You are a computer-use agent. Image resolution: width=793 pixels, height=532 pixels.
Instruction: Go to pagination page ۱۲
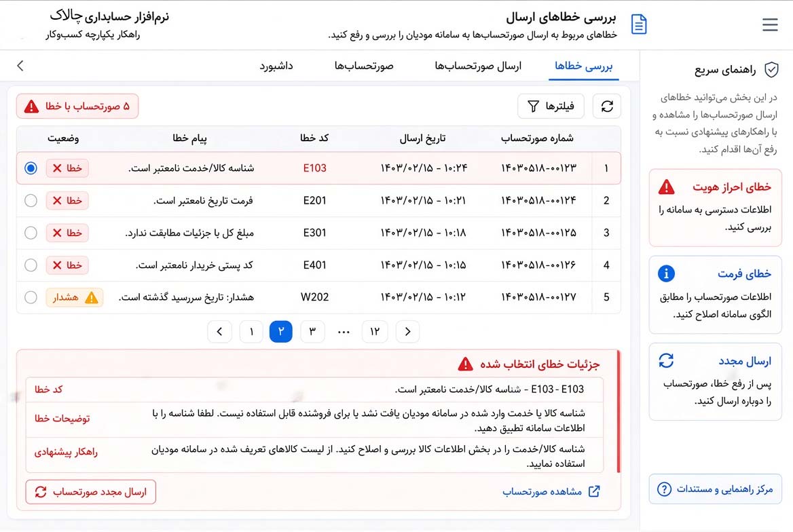click(375, 332)
